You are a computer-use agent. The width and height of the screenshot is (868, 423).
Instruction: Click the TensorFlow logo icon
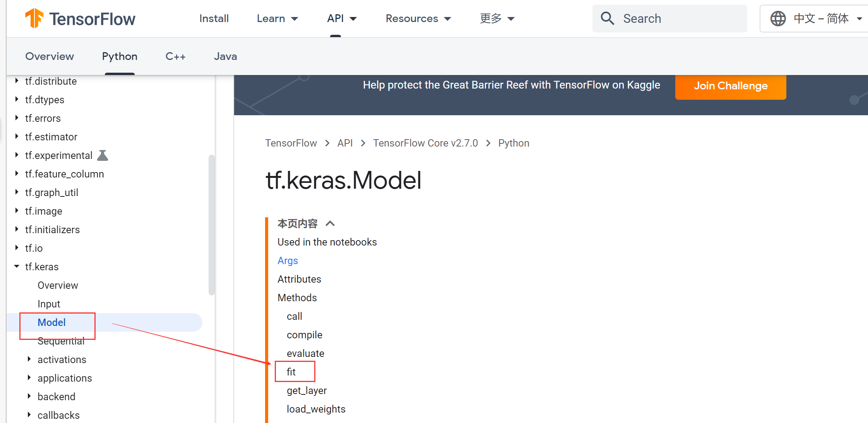(34, 18)
